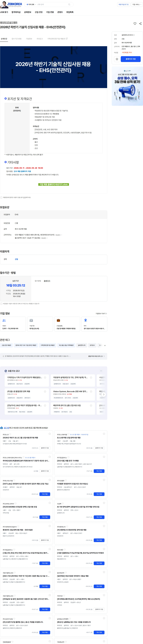The height and width of the screenshot is (644, 143).
Task: Switch to the 추천공고 tab
Action: [x=40, y=39]
